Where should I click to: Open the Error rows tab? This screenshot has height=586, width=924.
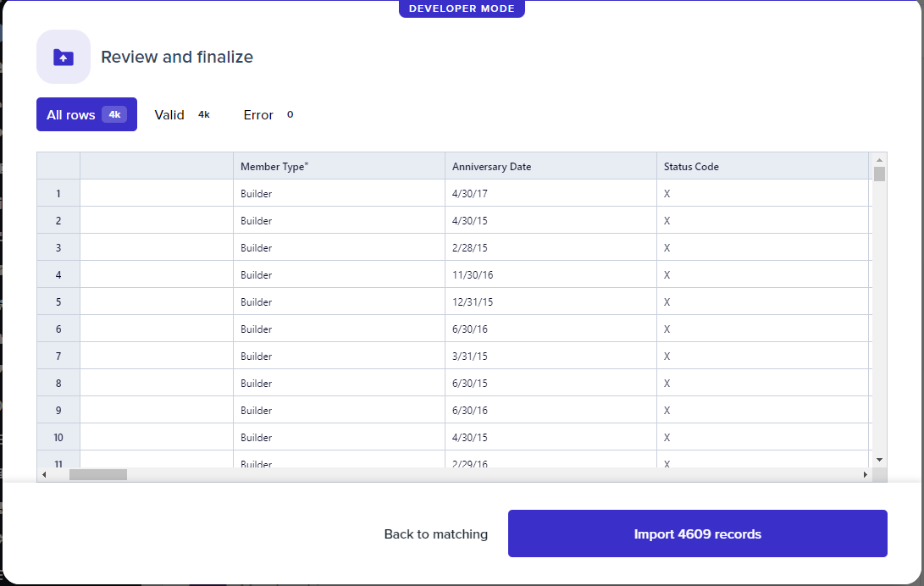tap(268, 114)
